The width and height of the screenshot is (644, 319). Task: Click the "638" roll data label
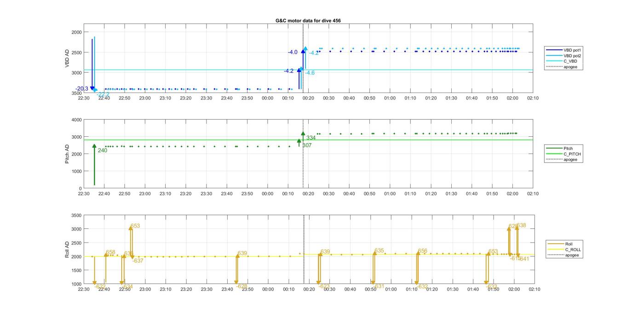521,226
